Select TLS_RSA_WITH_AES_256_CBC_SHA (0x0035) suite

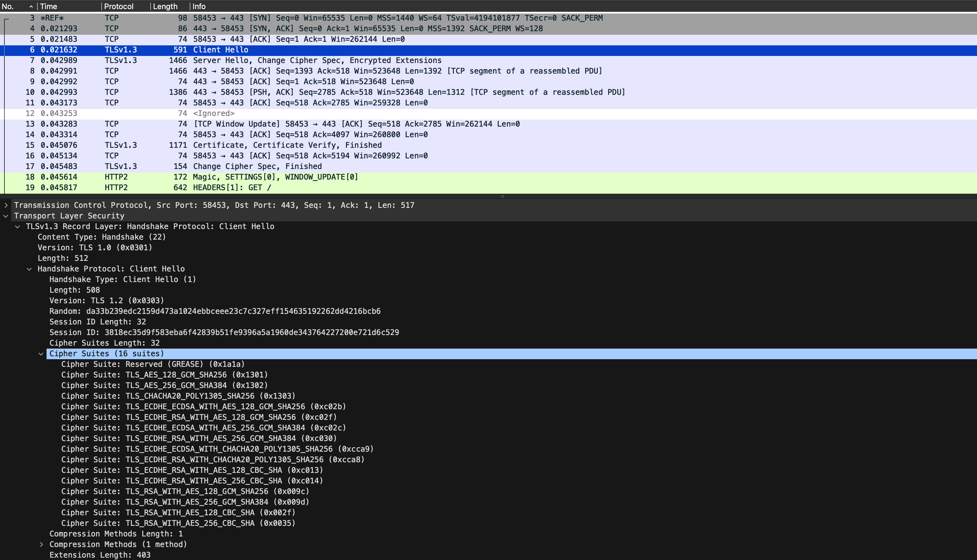point(178,523)
